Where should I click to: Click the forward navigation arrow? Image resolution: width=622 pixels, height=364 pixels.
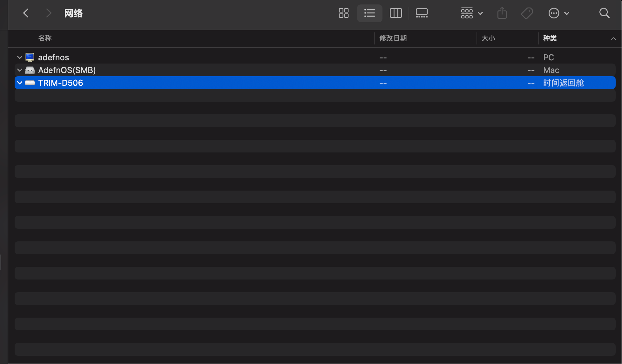(x=48, y=13)
